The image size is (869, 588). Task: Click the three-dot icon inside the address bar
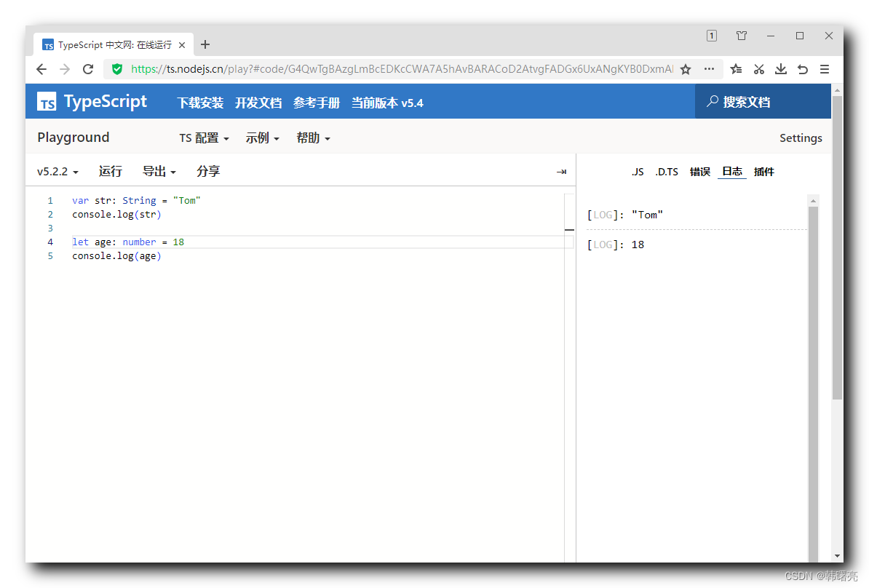pyautogui.click(x=709, y=69)
